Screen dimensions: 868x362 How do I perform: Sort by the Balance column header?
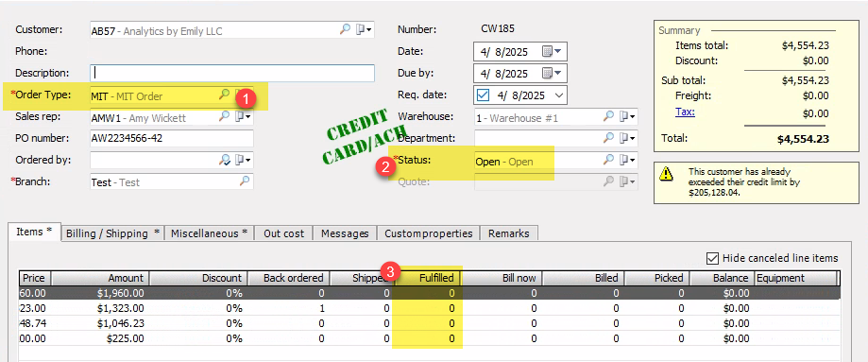[x=722, y=278]
